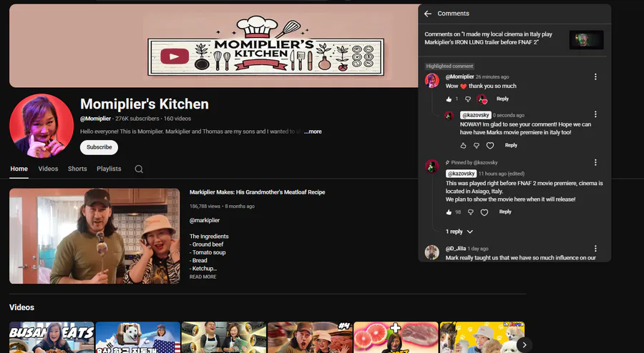The image size is (644, 353).
Task: Open the yellow thumbnail with fluffy dogs
Action: [x=482, y=337]
